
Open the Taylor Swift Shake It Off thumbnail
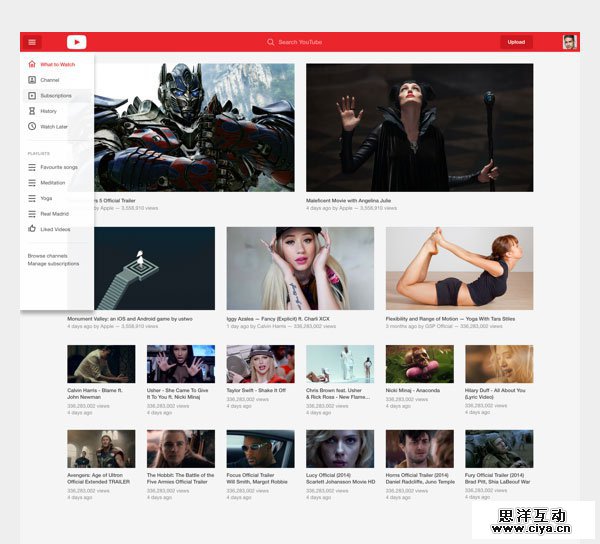tap(260, 364)
